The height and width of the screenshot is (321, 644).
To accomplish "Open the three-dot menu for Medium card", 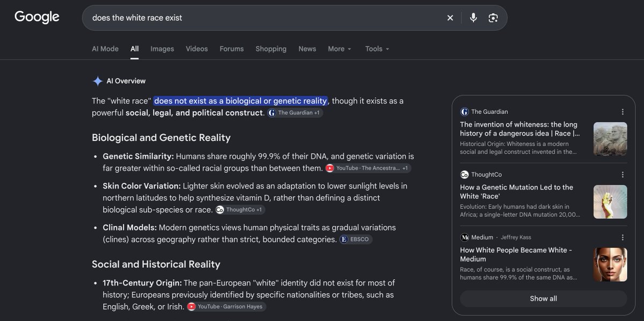I will pos(623,237).
